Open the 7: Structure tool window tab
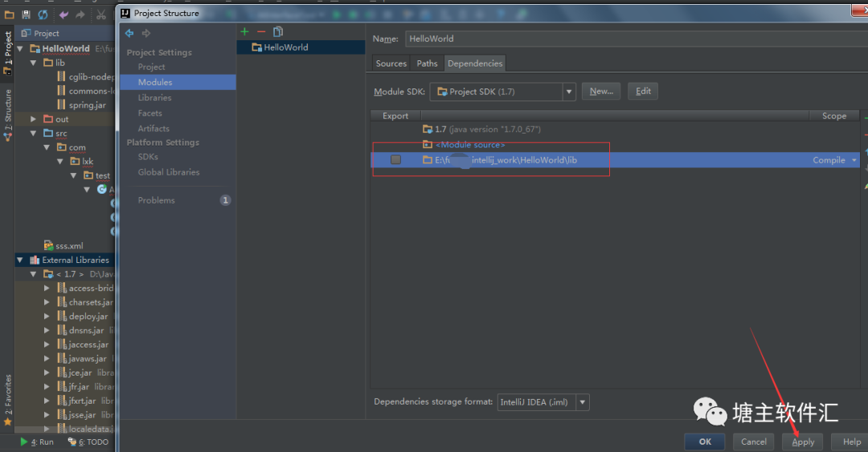Viewport: 868px width, 452px height. (x=8, y=115)
